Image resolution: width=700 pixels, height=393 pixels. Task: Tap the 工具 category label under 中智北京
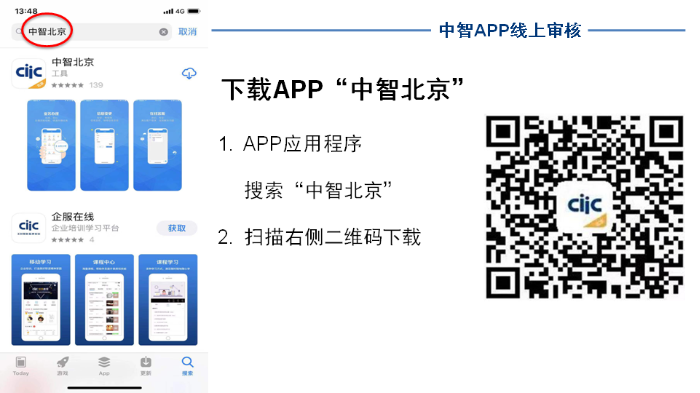click(59, 74)
